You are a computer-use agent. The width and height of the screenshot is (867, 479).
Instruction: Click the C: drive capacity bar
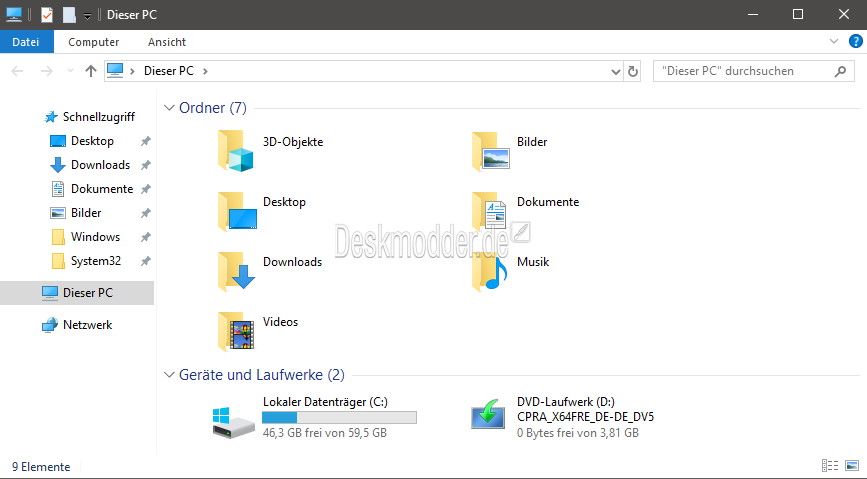tap(339, 418)
